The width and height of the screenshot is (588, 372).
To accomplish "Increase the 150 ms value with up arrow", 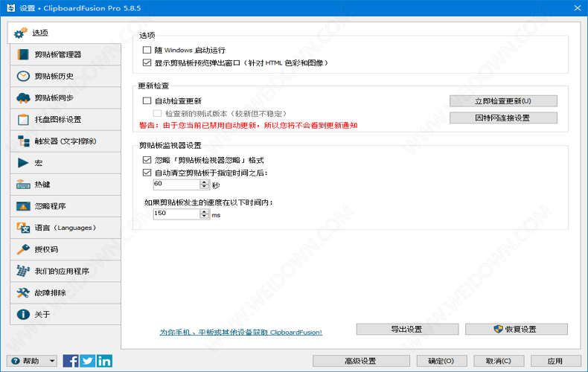I will (x=205, y=211).
